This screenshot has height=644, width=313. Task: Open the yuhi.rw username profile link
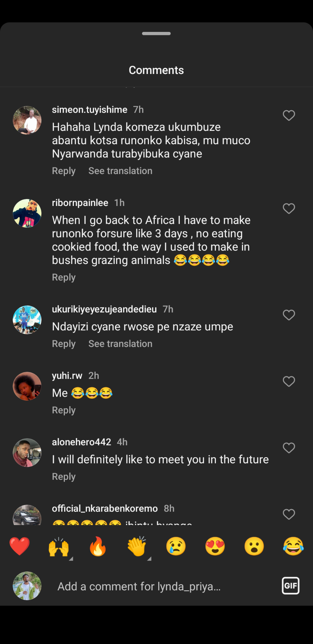pos(67,376)
